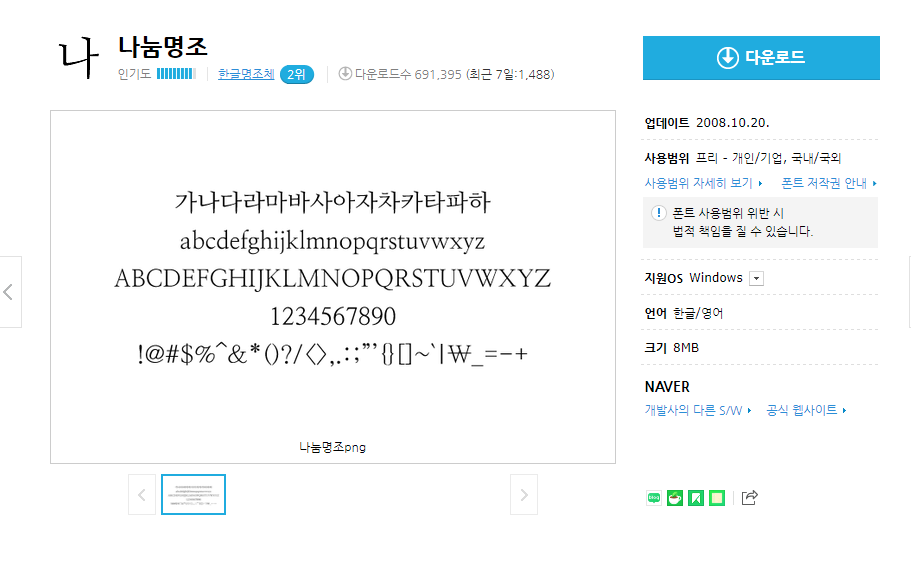911x565 pixels.
Task: Click the 나눔명조 font title
Action: [x=163, y=47]
